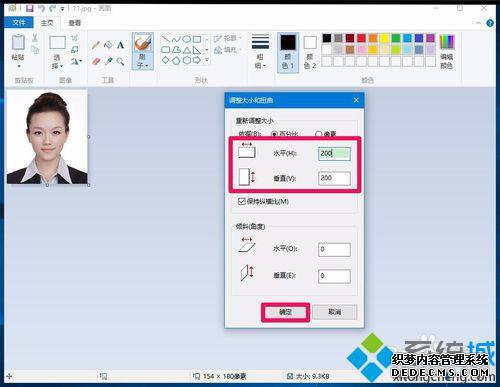The image size is (500, 387).
Task: Select the Magnifier zoom tool
Action: (x=120, y=61)
